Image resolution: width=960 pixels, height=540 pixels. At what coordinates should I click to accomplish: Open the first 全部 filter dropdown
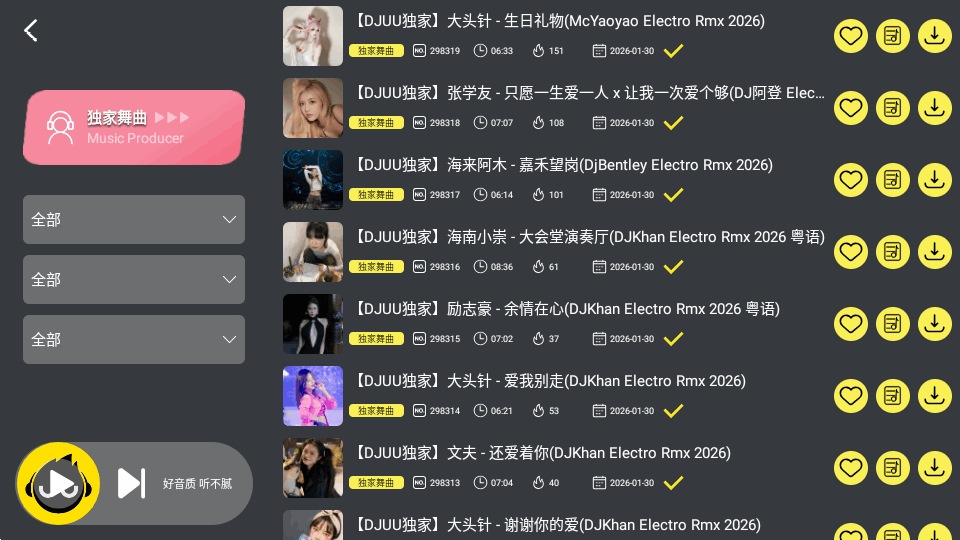[x=134, y=220]
